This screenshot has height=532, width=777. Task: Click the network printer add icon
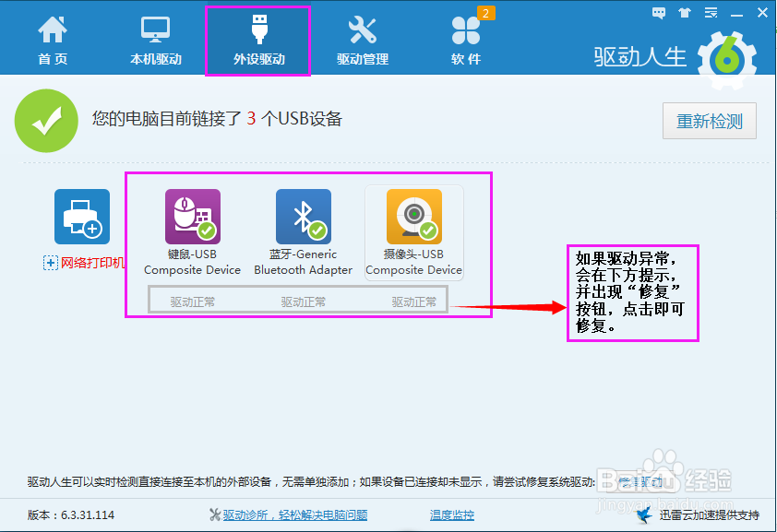pyautogui.click(x=82, y=217)
